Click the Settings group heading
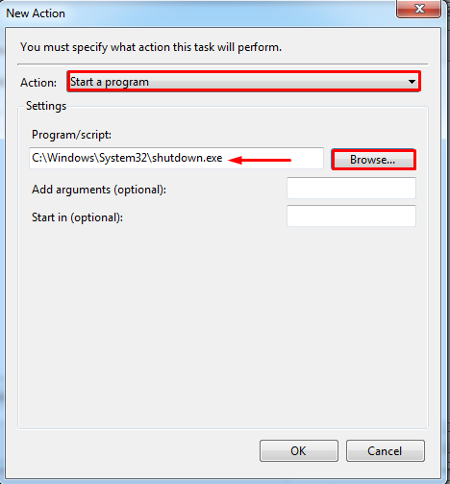The height and width of the screenshot is (484, 450). coord(46,106)
